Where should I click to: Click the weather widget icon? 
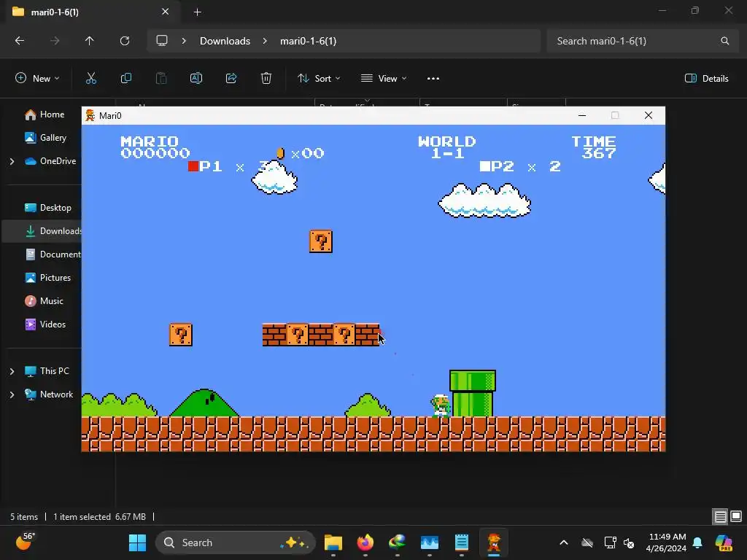click(25, 542)
